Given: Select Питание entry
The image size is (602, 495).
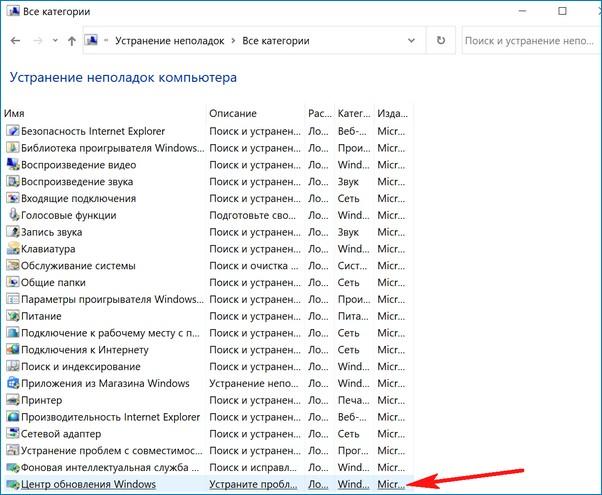Looking at the screenshot, I should click(x=41, y=316).
